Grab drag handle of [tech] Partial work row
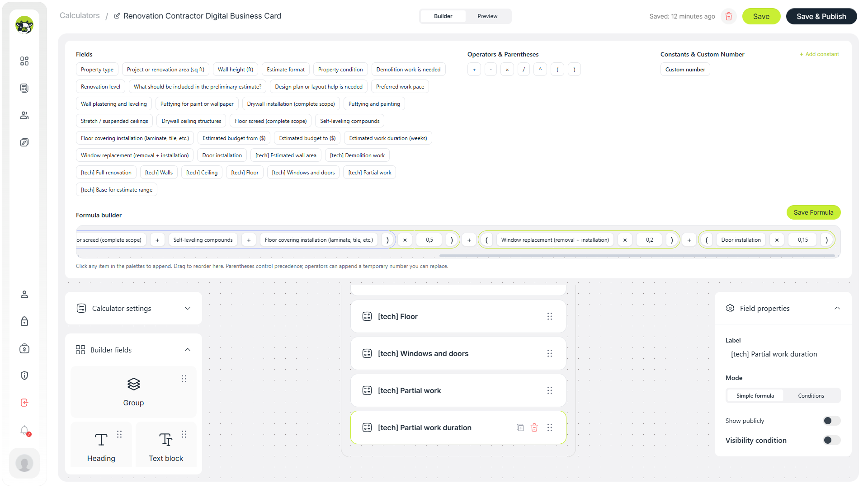This screenshot has height=488, width=868. tap(550, 390)
